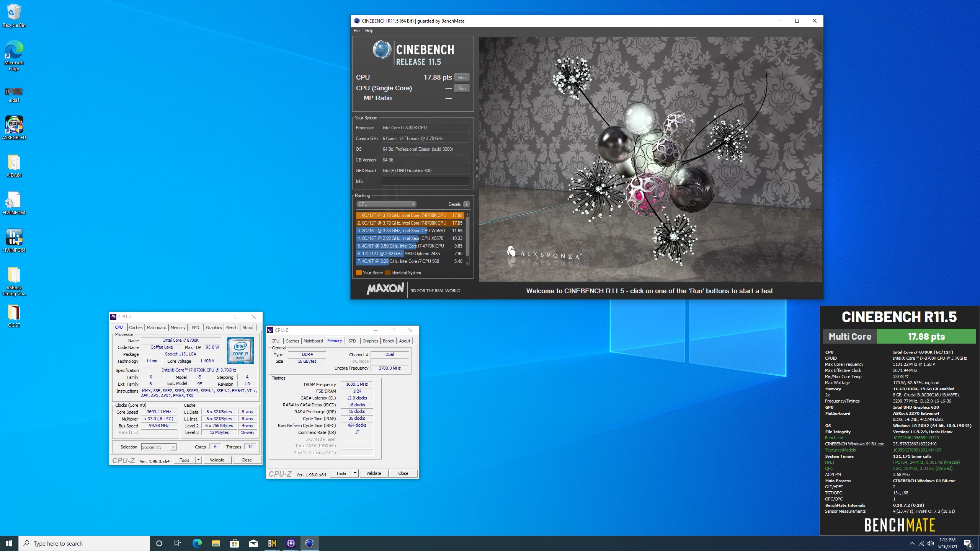This screenshot has height=551, width=980.
Task: Open the taskbar clock and date
Action: (947, 543)
